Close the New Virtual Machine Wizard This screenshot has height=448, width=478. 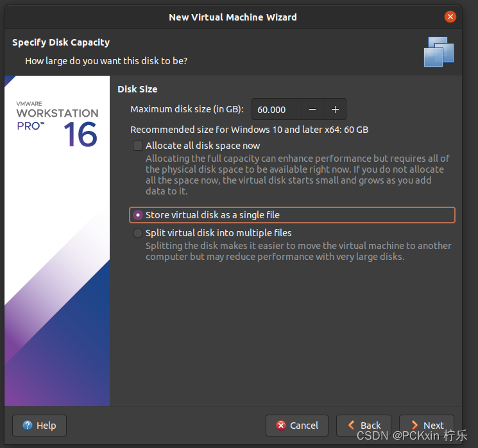point(450,17)
